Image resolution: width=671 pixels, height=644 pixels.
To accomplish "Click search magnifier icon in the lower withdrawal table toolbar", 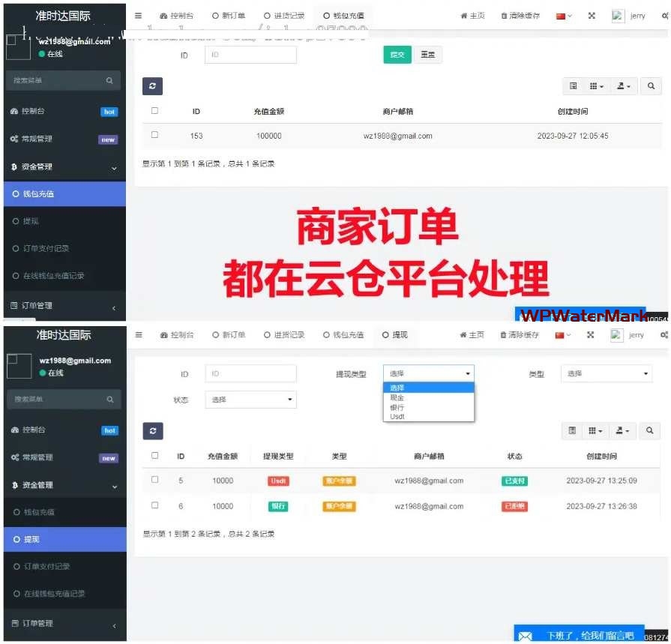I will (x=650, y=430).
